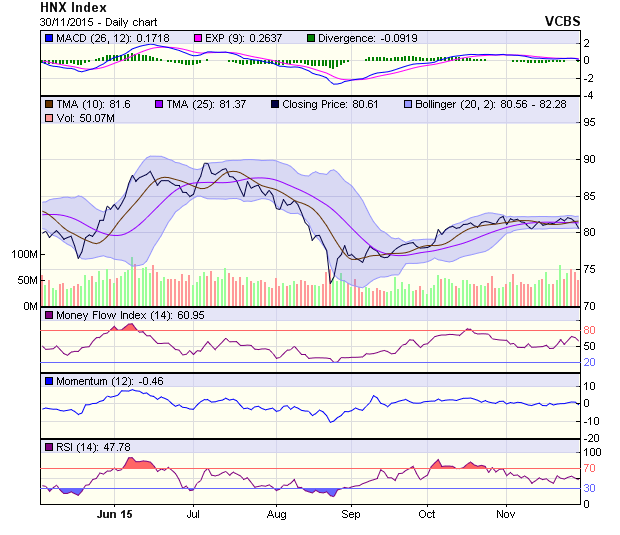Click the pink Vol legend square
Screen dimensions: 620x535
49,119
